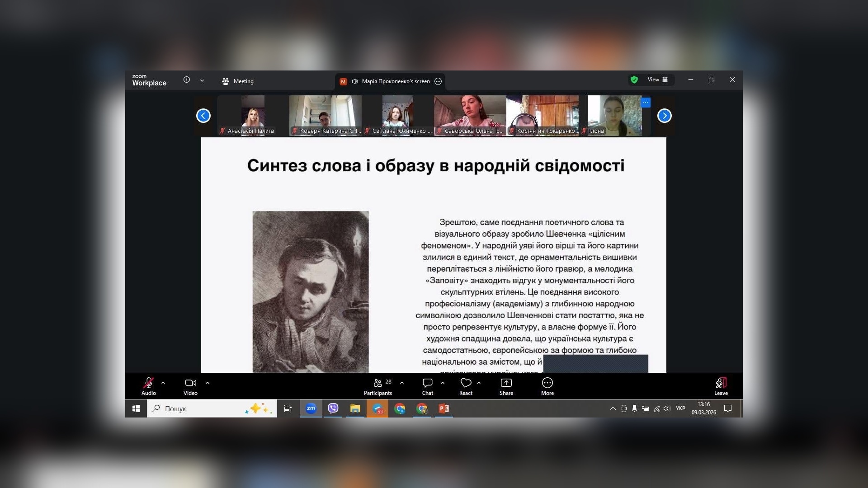Screen dimensions: 868x488
Task: Open the More options menu
Action: [x=547, y=386]
